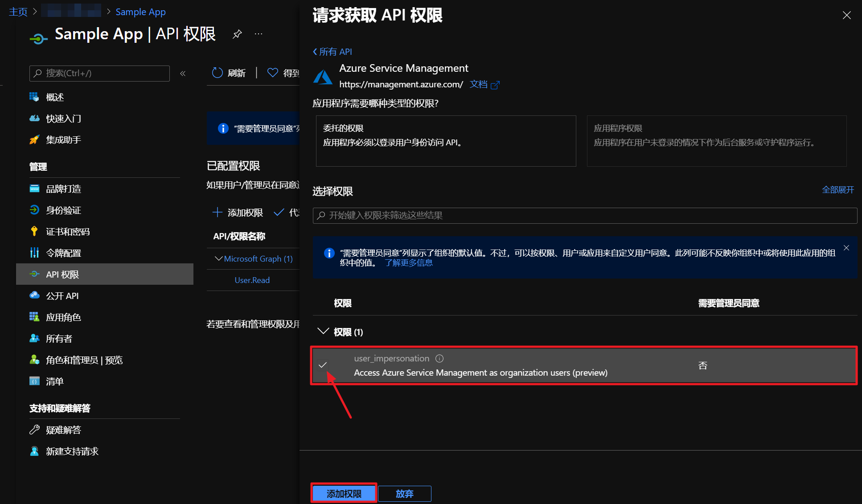Open the ellipsis more-options menu in the header
This screenshot has height=504, width=862.
[259, 34]
